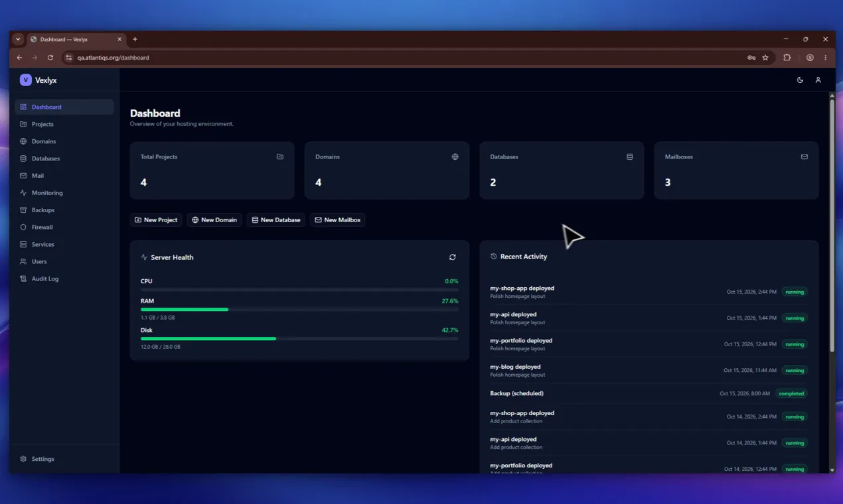Screen dimensions: 843x504
Task: Click the envelope icon on Mailboxes card
Action: point(805,157)
